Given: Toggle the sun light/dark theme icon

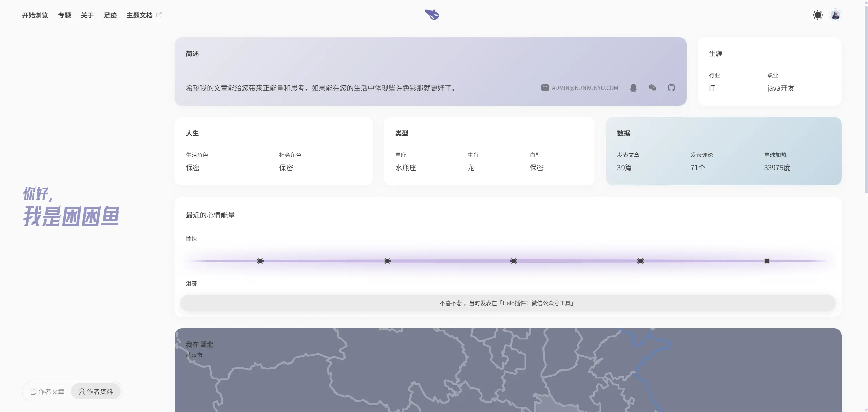Looking at the screenshot, I should click(817, 15).
